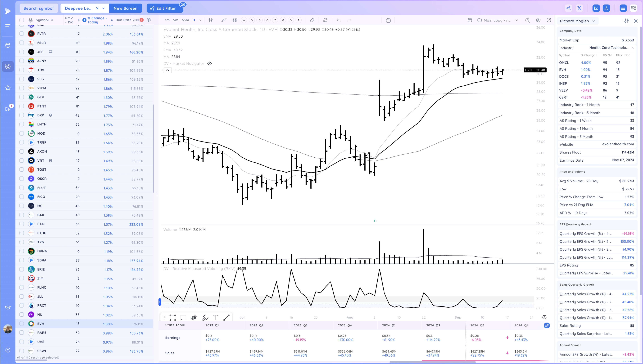Viewport: 643px width, 364px height.
Task: Open the Main copy layout dropdown
Action: 516,20
